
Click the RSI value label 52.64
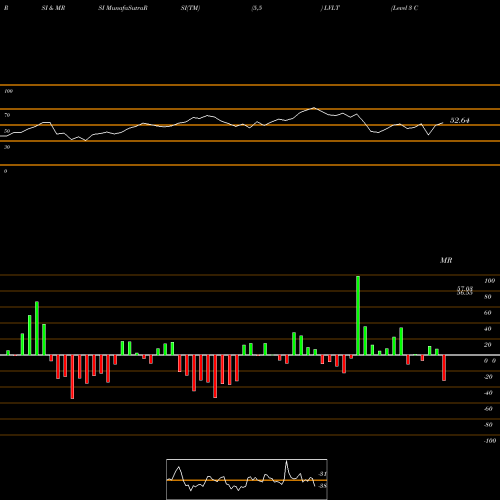tap(459, 120)
